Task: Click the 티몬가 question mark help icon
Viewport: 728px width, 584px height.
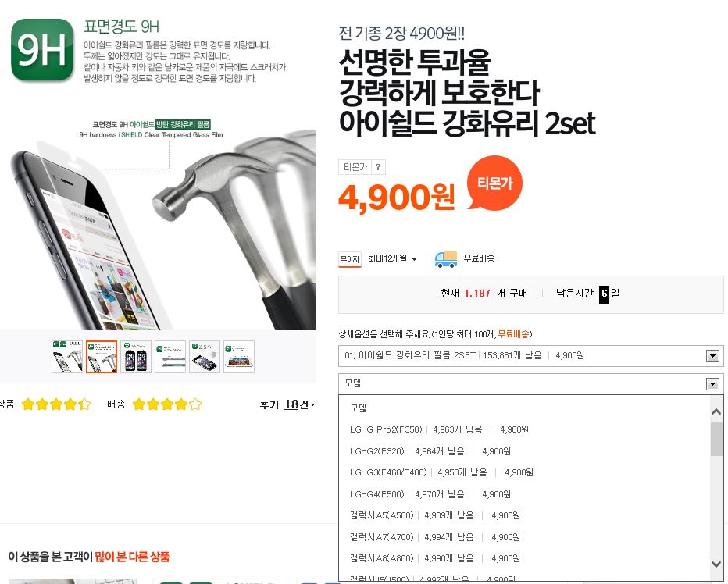Action: [378, 167]
